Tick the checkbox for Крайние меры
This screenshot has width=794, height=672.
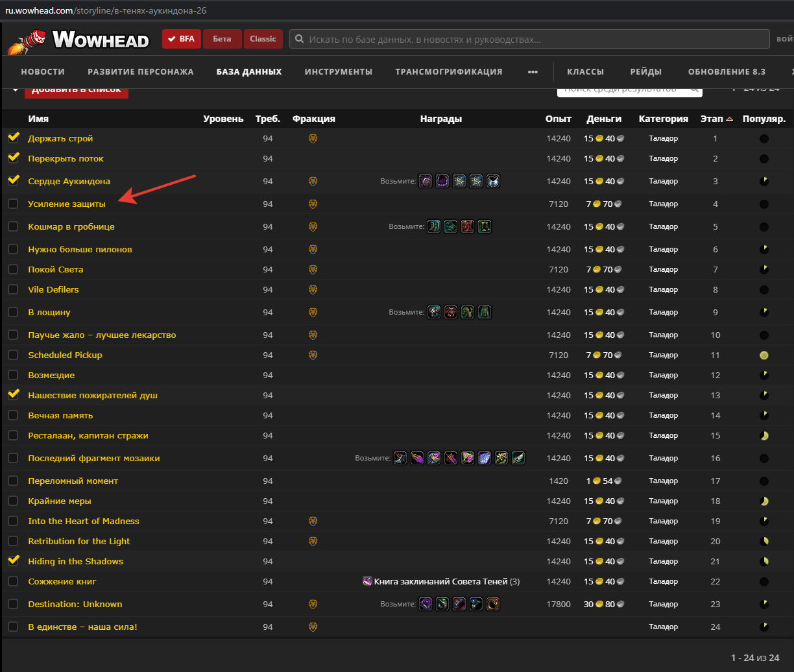(13, 501)
